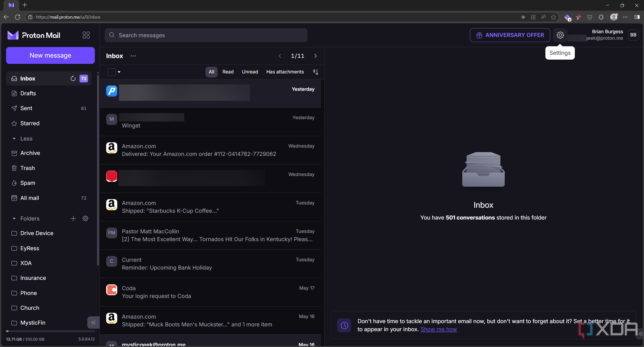Screen dimensions: 644x347
Task: Open selection options dropdown arrow
Action: click(x=119, y=72)
